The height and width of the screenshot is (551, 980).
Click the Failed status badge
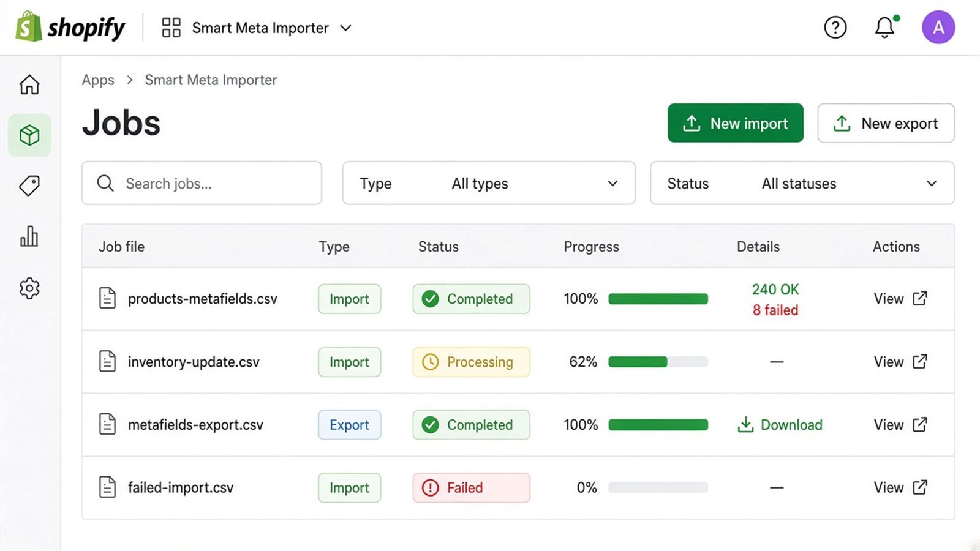(471, 488)
